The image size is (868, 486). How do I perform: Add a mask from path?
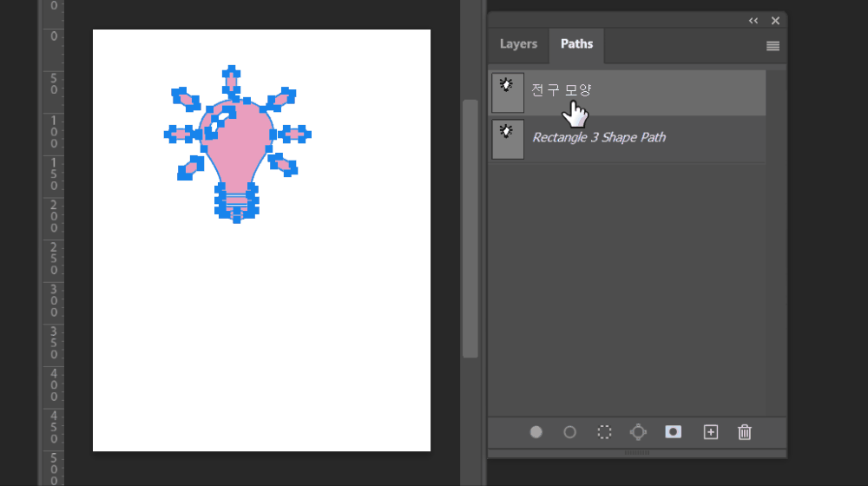point(674,431)
